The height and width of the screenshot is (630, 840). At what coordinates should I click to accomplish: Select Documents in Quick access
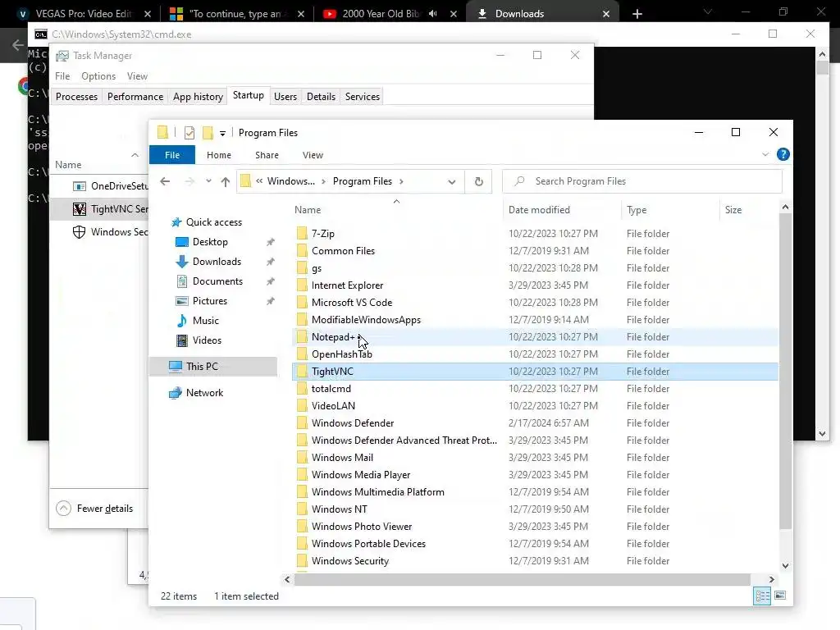pyautogui.click(x=217, y=281)
